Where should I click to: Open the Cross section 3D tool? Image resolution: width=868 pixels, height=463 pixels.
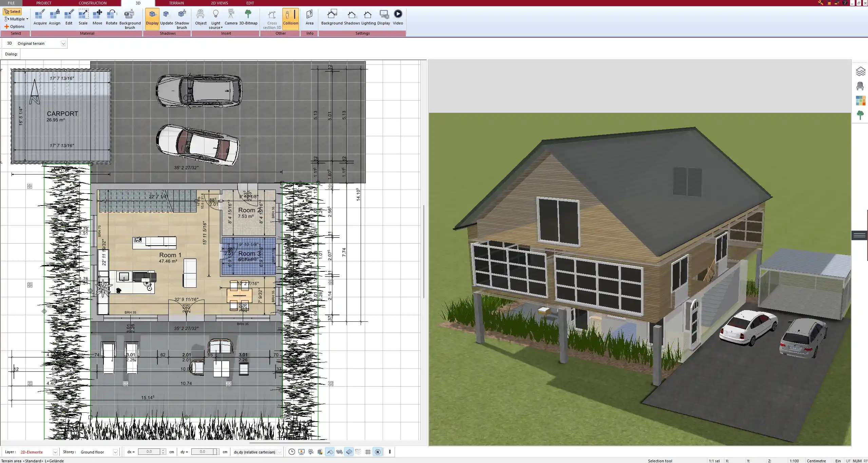click(x=271, y=19)
